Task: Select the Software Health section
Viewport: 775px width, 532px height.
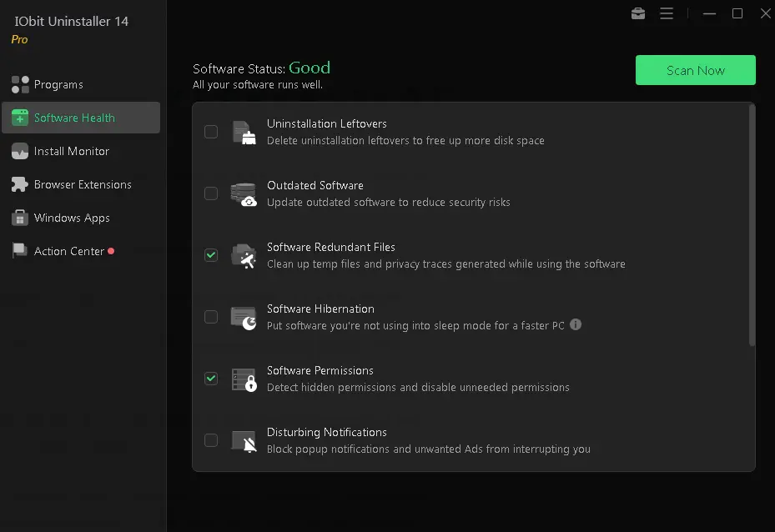Action: [81, 118]
